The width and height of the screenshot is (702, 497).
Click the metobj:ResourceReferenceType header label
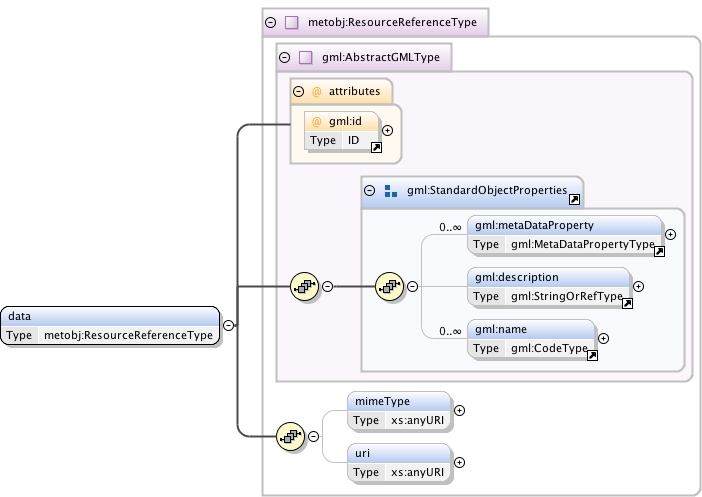coord(392,22)
